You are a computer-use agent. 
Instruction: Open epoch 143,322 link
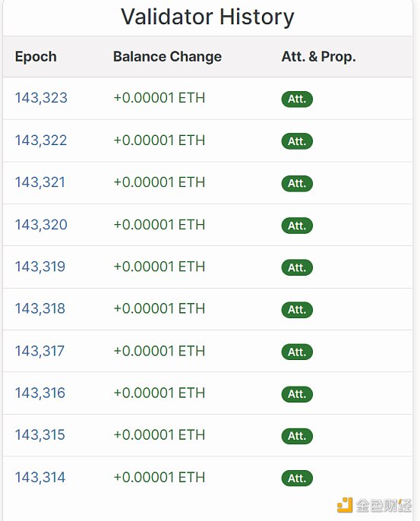pos(41,140)
